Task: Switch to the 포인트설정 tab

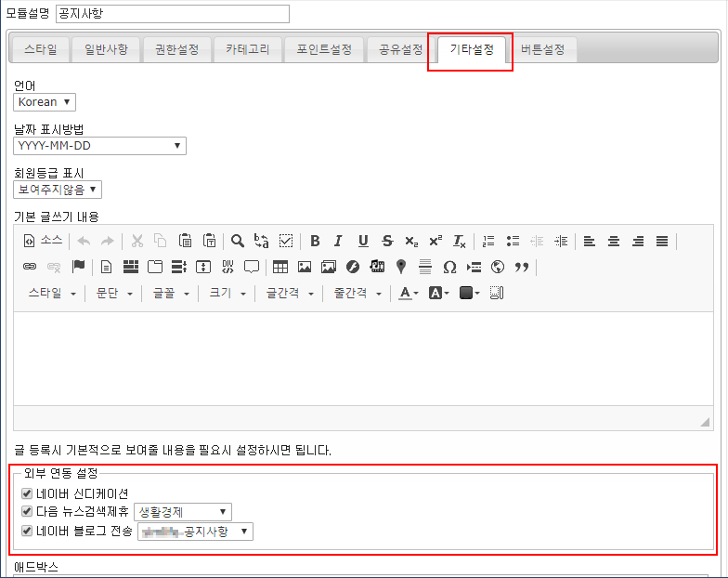Action: point(324,49)
